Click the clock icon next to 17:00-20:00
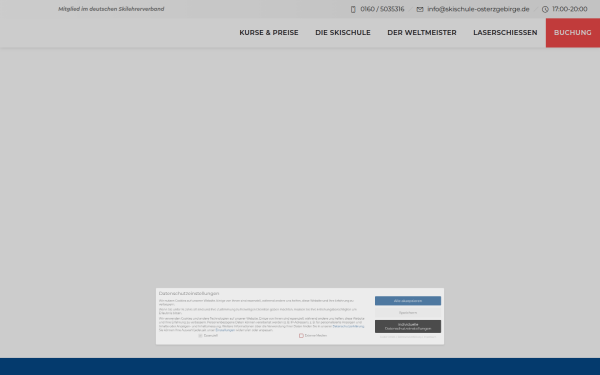600x375 pixels. 545,9
